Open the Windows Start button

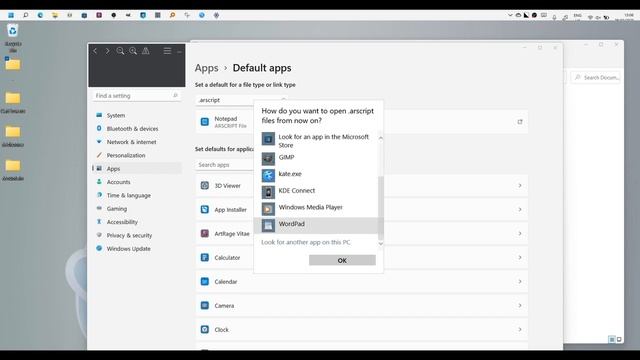click(11, 15)
